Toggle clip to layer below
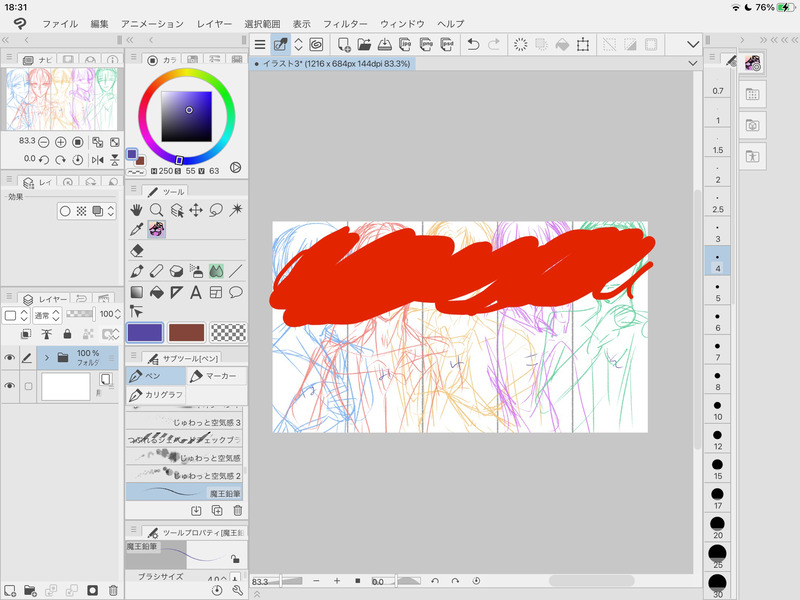 (x=26, y=334)
